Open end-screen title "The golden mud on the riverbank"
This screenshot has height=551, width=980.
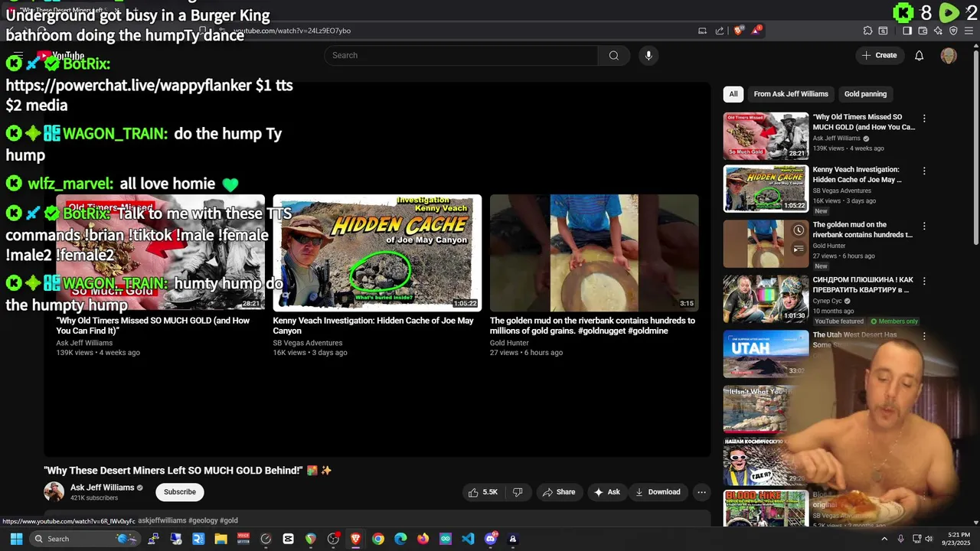[x=593, y=325]
